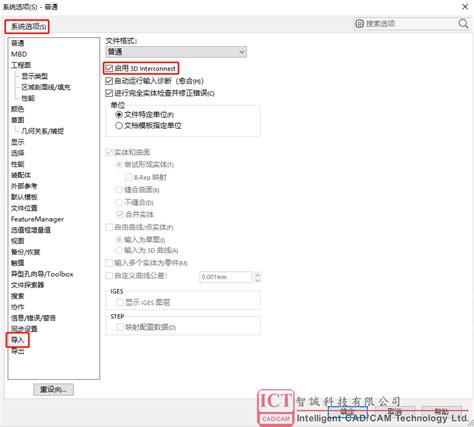This screenshot has width=474, height=427.
Task: Select 导入 in the options tree
Action: pyautogui.click(x=18, y=340)
